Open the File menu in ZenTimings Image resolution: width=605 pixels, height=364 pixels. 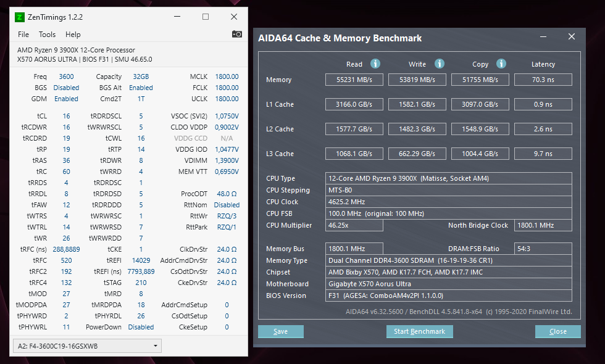23,35
